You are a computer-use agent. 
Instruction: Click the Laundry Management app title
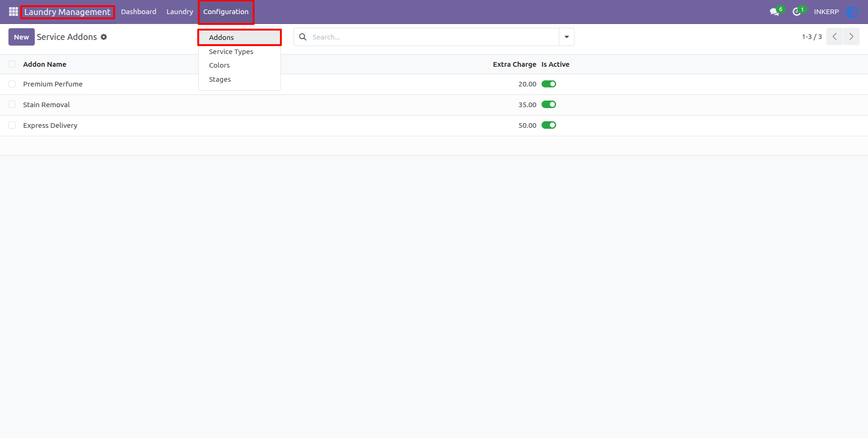(x=67, y=12)
